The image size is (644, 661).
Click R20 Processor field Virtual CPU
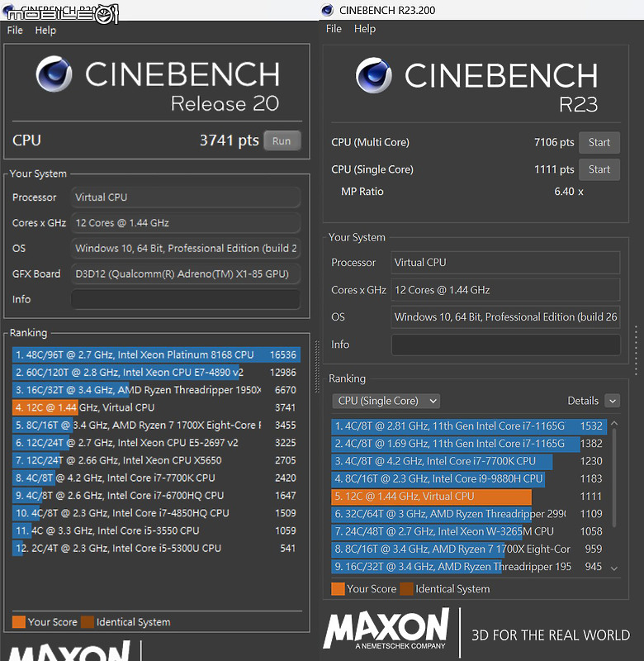pos(185,197)
